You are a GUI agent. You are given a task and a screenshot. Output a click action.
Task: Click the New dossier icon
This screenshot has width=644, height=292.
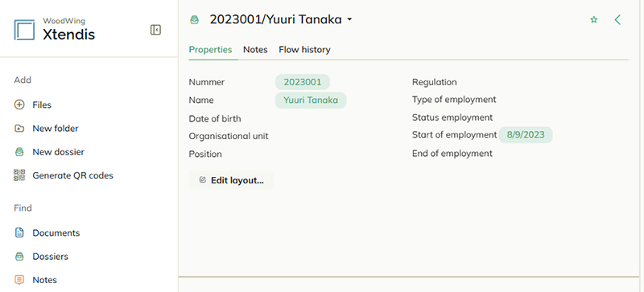coord(19,152)
